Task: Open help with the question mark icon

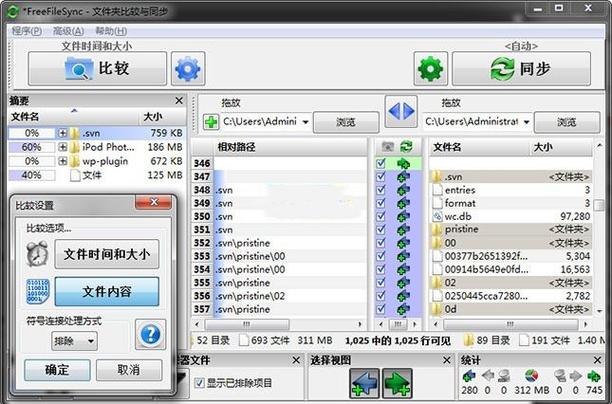Action: point(150,334)
